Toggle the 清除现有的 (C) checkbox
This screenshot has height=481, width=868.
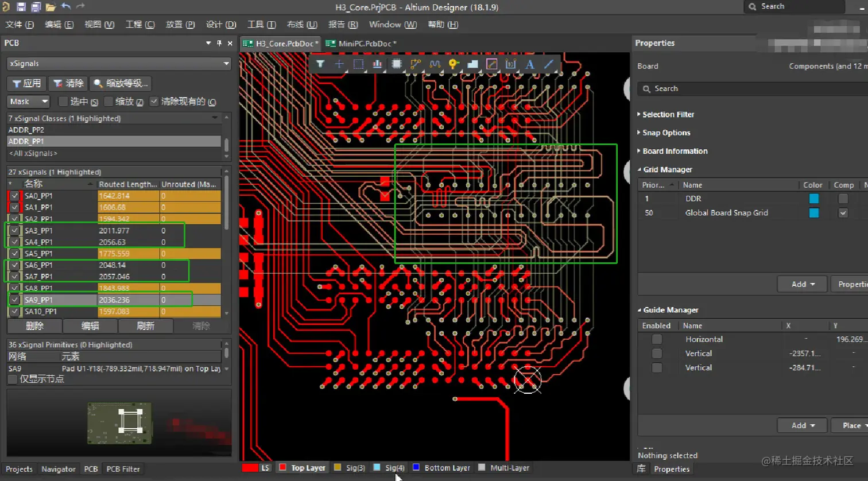[x=154, y=102]
